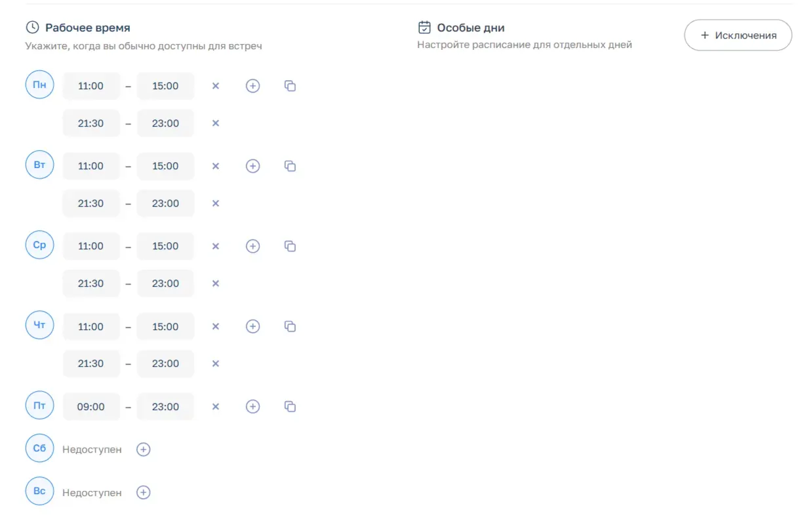This screenshot has width=812, height=523.
Task: Open Friday's 09:00 start time dropdown
Action: 91,407
